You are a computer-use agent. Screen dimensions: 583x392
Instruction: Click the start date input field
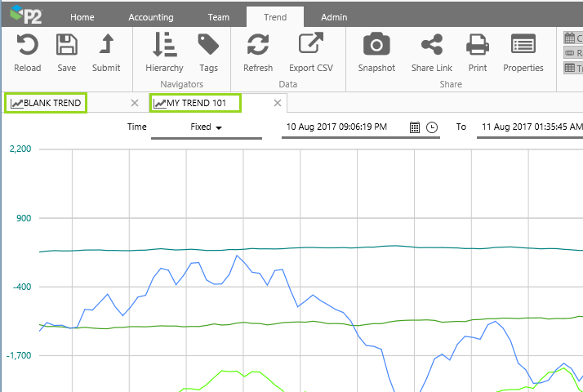343,127
